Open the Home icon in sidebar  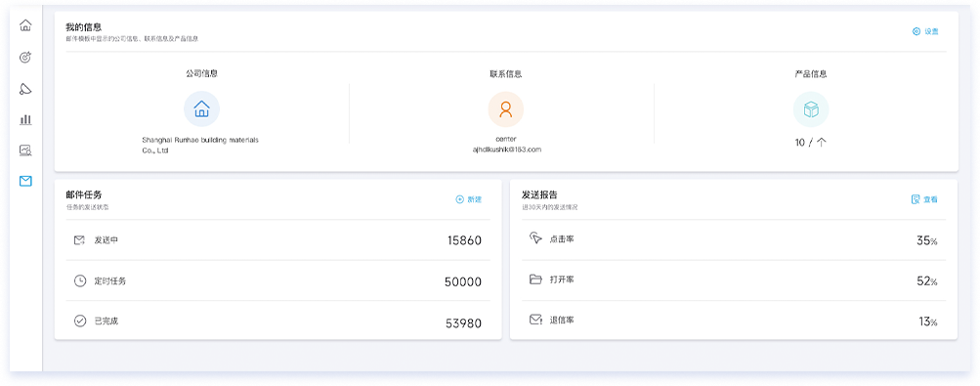pyautogui.click(x=25, y=25)
